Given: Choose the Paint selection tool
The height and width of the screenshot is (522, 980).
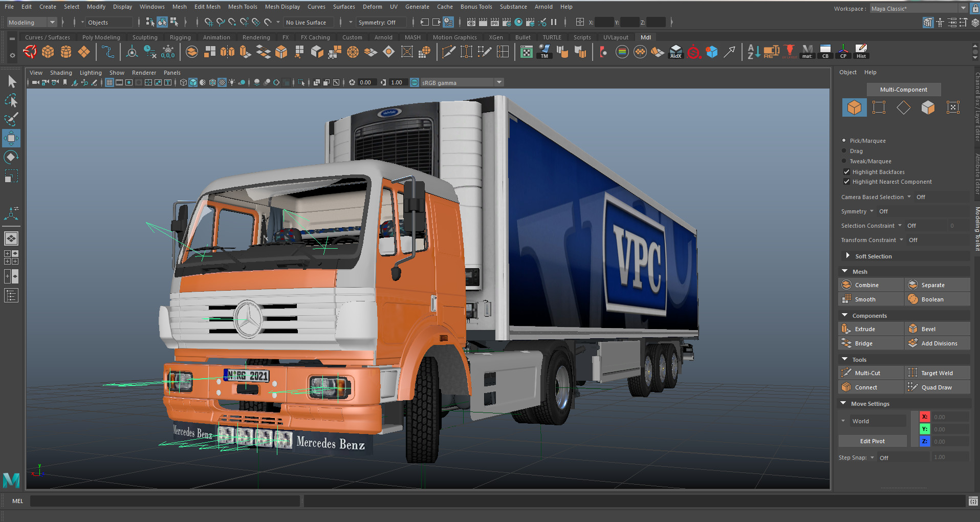Looking at the screenshot, I should 11,119.
